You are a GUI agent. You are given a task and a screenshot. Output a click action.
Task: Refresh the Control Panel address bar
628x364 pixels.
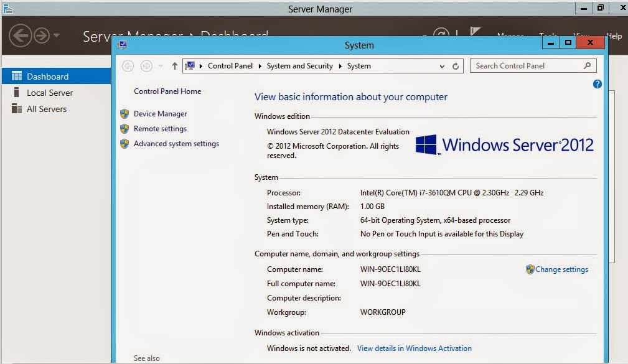[456, 66]
